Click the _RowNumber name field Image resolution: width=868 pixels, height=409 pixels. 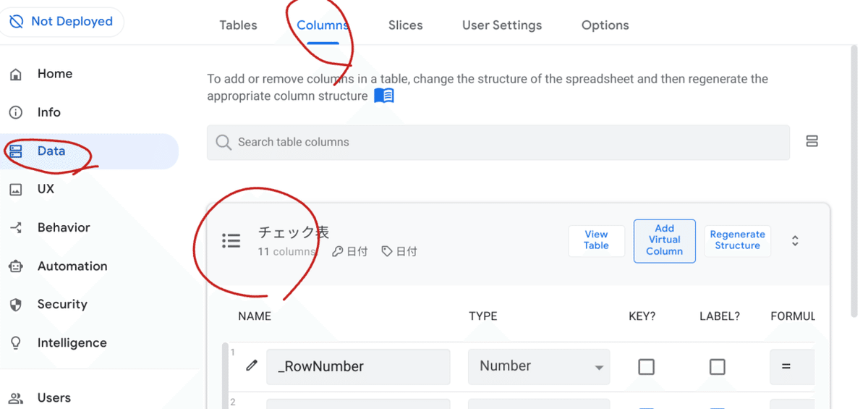[358, 366]
